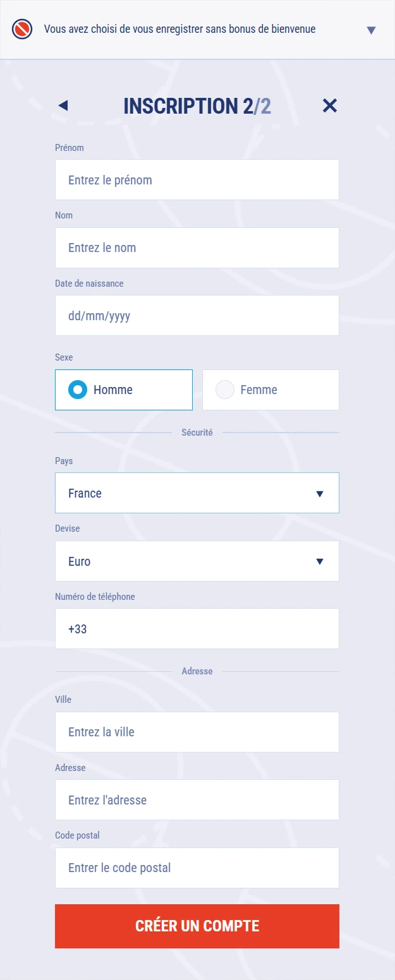This screenshot has height=980, width=395.
Task: Click the bonus de bienvenue banner text
Action: coord(179,29)
